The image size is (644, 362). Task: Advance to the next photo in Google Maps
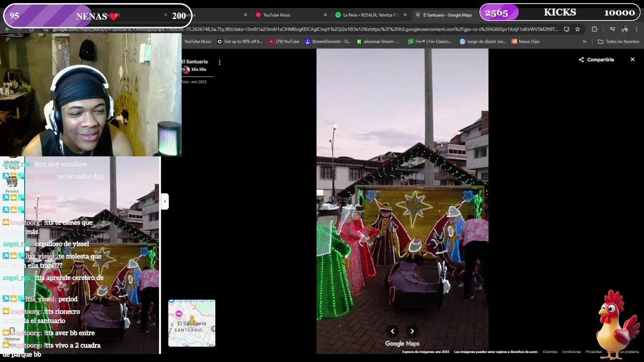click(x=412, y=331)
